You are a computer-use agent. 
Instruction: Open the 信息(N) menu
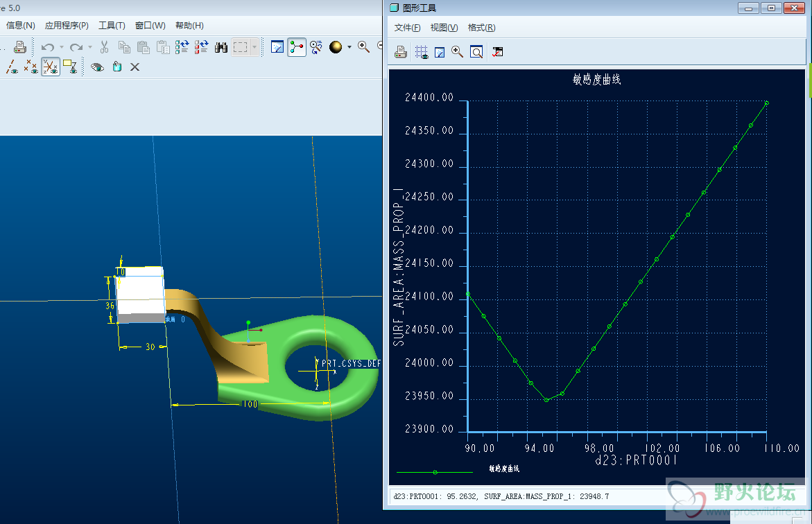(x=21, y=26)
